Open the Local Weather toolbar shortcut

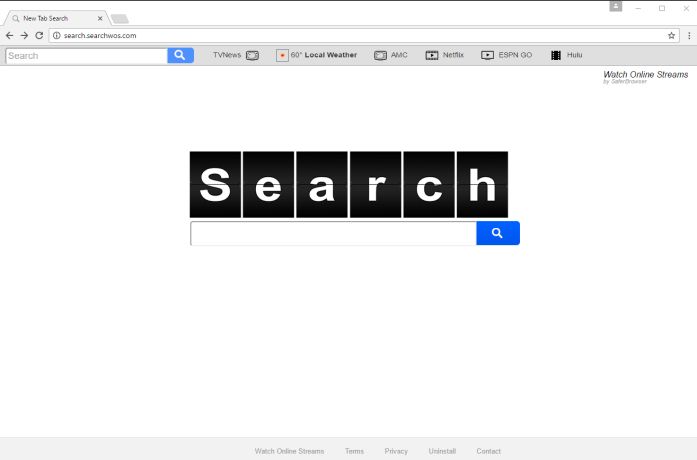[317, 55]
